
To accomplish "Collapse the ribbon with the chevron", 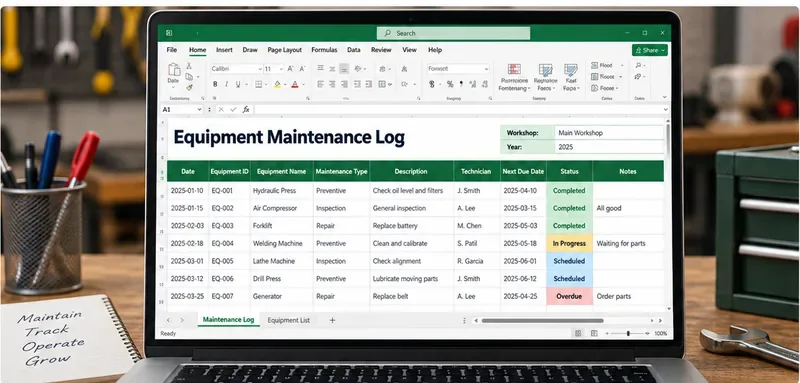I will click(x=664, y=97).
